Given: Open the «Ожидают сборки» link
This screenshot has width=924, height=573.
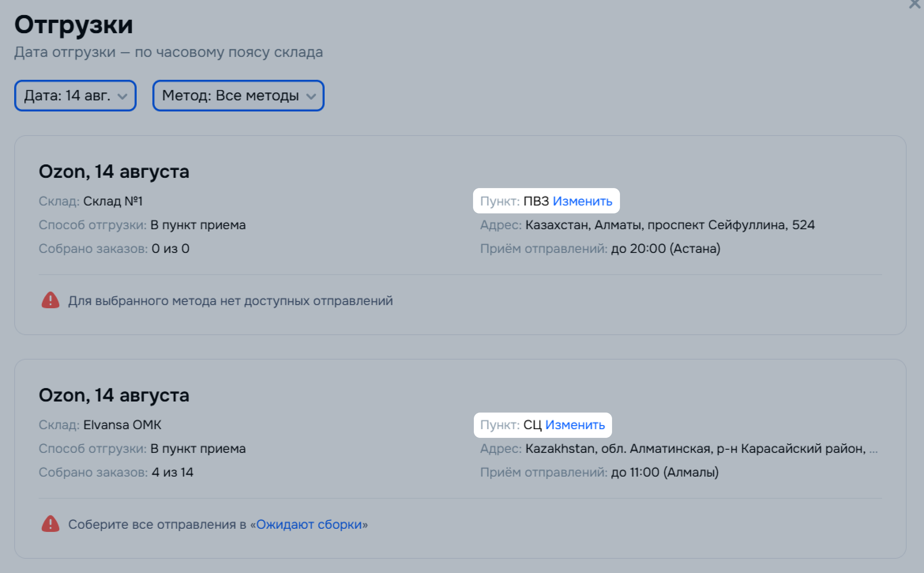Looking at the screenshot, I should click(x=309, y=524).
